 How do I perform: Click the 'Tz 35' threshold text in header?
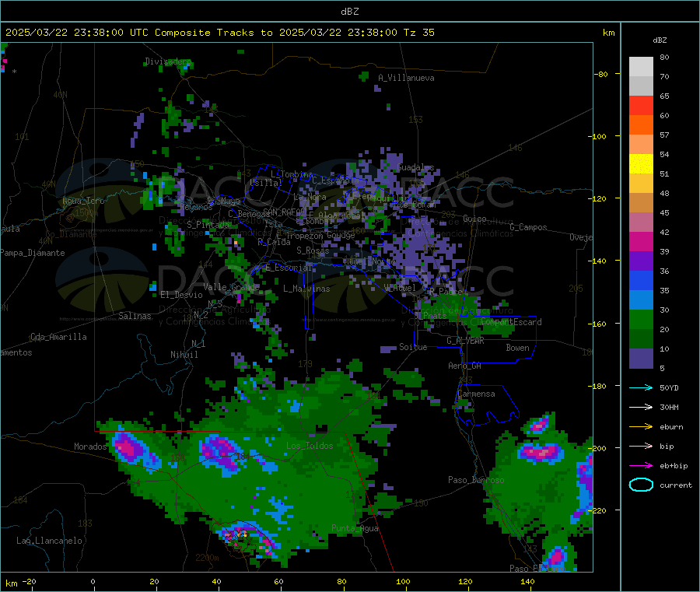tap(418, 33)
